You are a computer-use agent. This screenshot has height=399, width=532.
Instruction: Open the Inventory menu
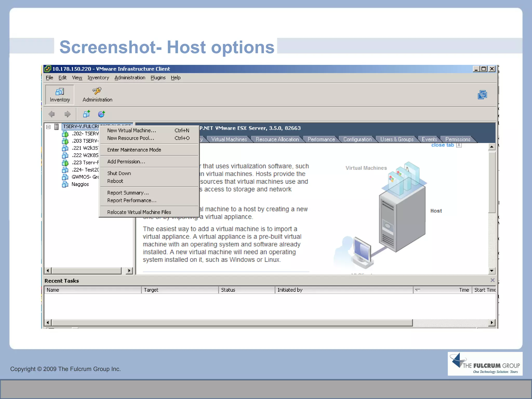(x=98, y=78)
